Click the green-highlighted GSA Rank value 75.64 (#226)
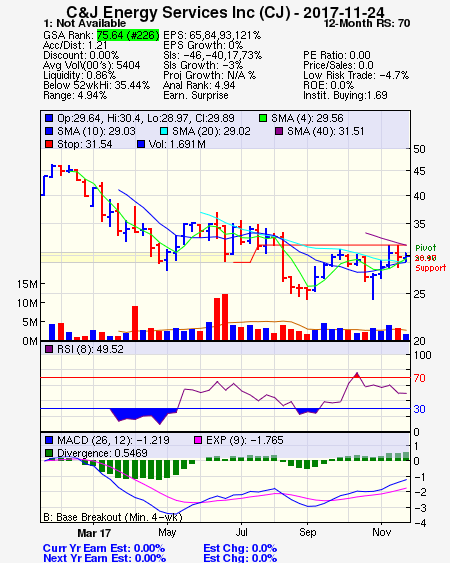The height and width of the screenshot is (563, 450). 128,35
